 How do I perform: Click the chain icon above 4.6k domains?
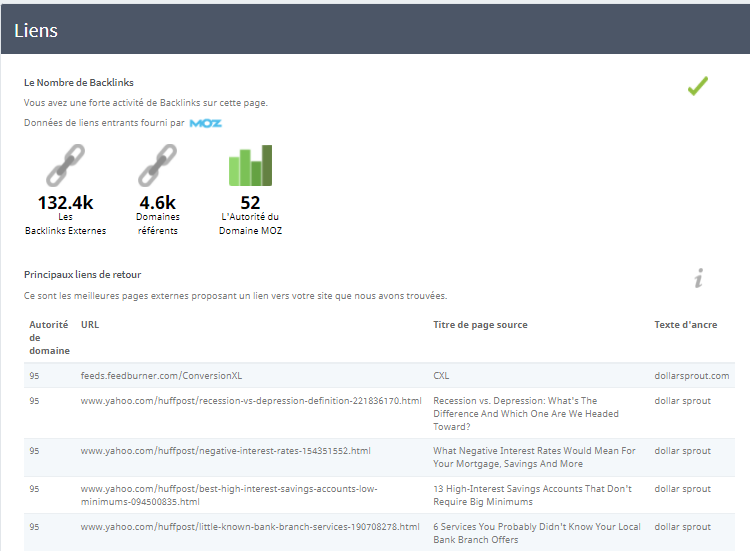[x=157, y=165]
